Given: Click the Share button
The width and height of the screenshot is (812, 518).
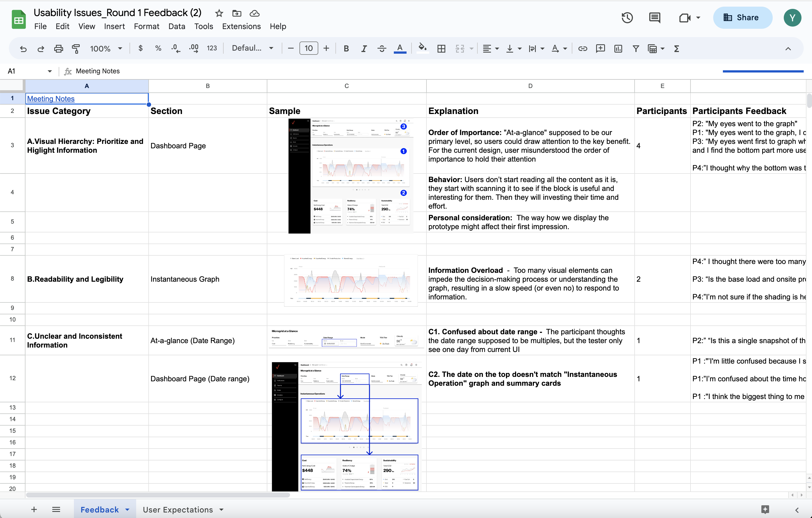Looking at the screenshot, I should coord(742,17).
